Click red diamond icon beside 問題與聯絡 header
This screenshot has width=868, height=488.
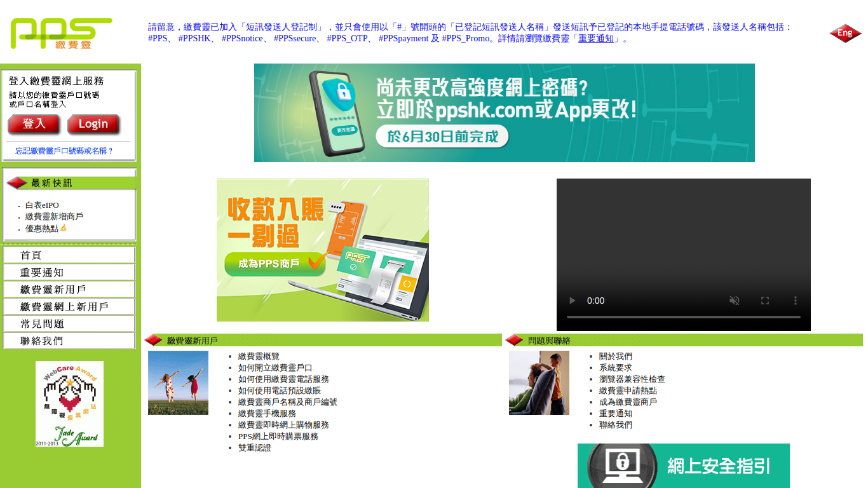tap(514, 340)
